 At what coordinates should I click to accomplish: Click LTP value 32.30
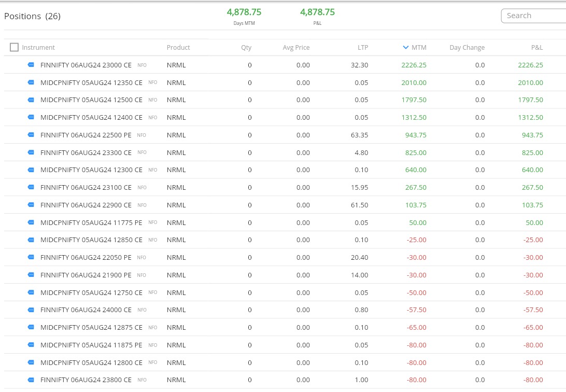coord(360,65)
